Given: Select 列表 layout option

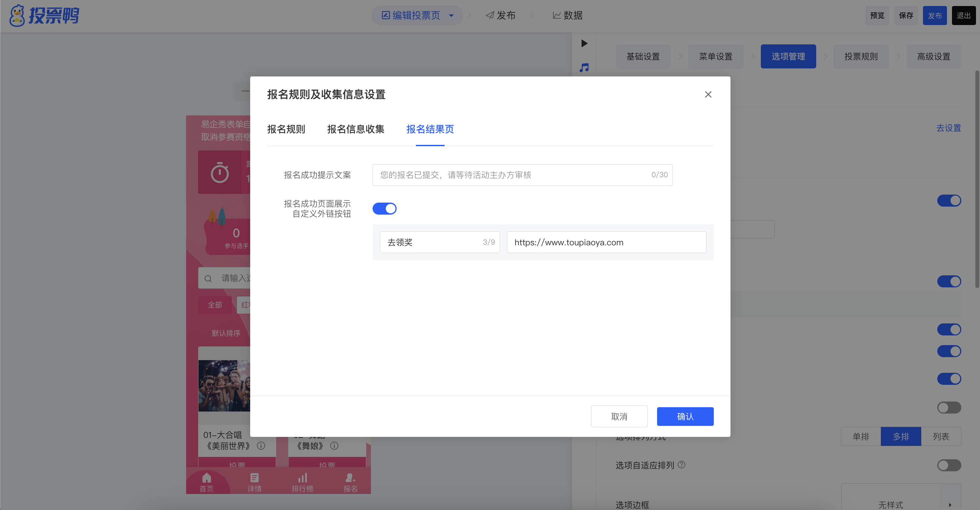Looking at the screenshot, I should (940, 437).
